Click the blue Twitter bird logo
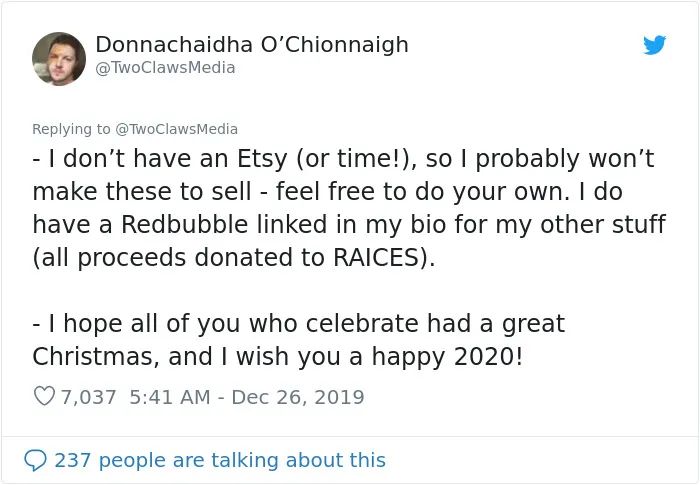700x485 pixels. click(x=654, y=45)
